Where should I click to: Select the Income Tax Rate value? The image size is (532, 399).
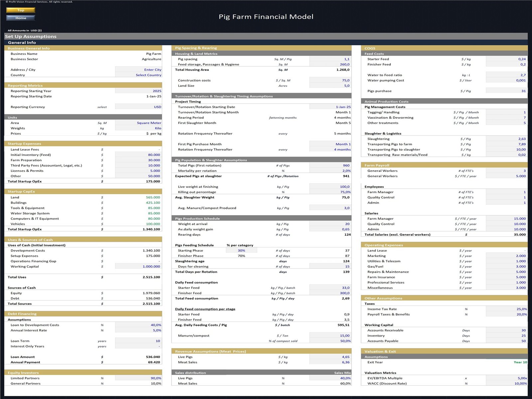point(506,309)
